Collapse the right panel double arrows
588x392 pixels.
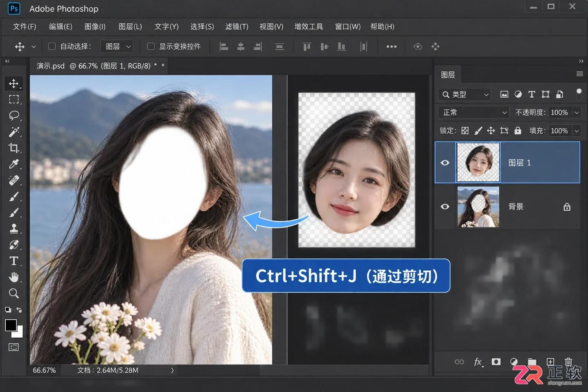click(581, 61)
